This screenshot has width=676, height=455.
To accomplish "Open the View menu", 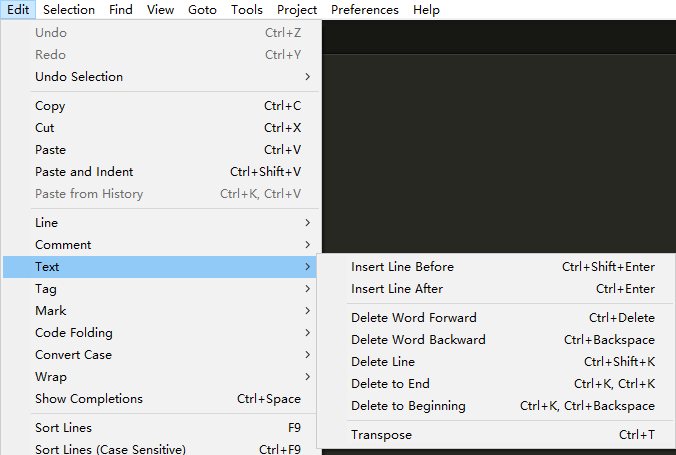I will [x=160, y=9].
